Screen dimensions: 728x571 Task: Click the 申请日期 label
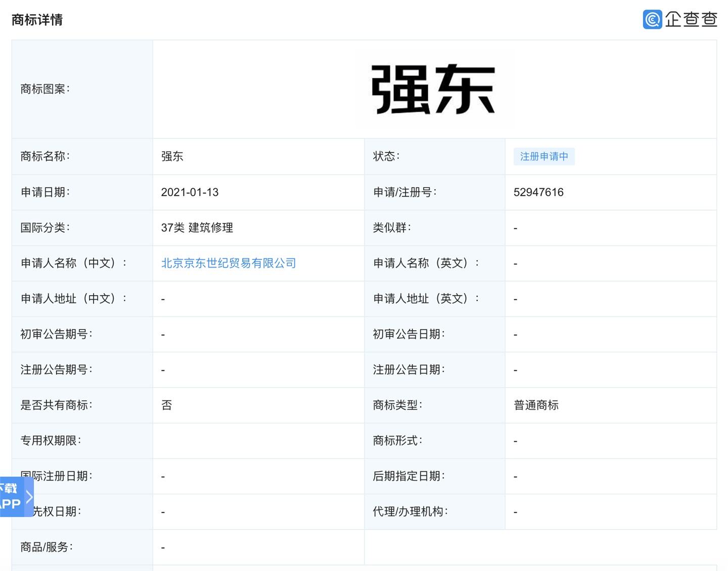click(x=45, y=192)
